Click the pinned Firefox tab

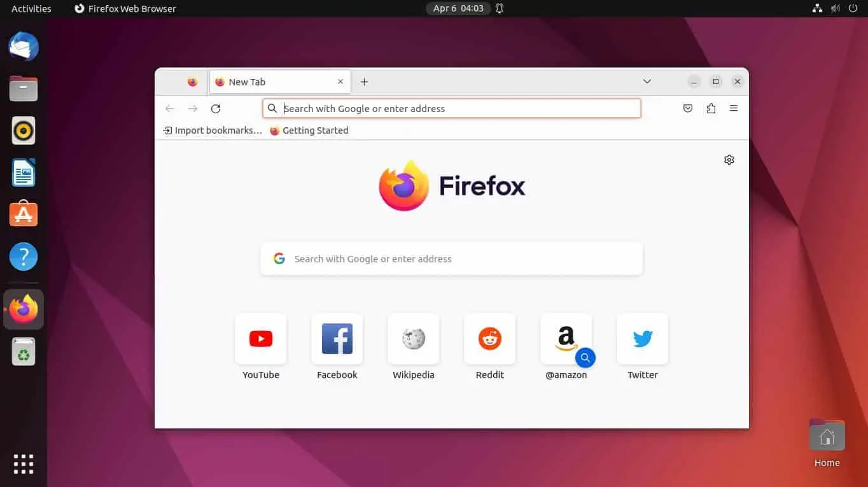point(193,82)
